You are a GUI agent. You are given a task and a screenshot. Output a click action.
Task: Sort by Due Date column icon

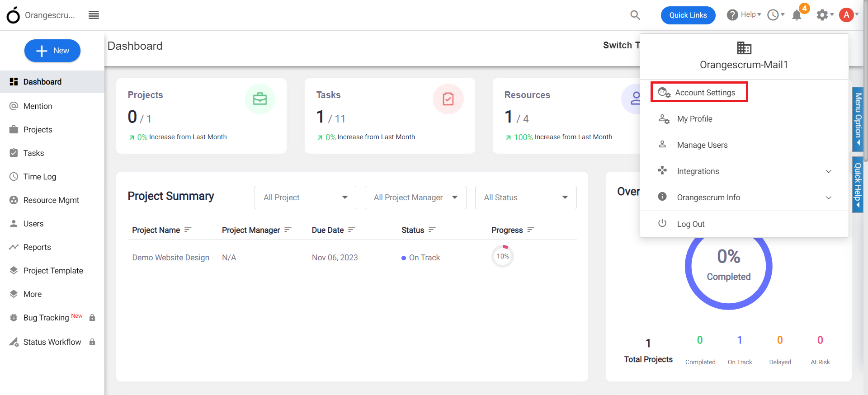(351, 230)
